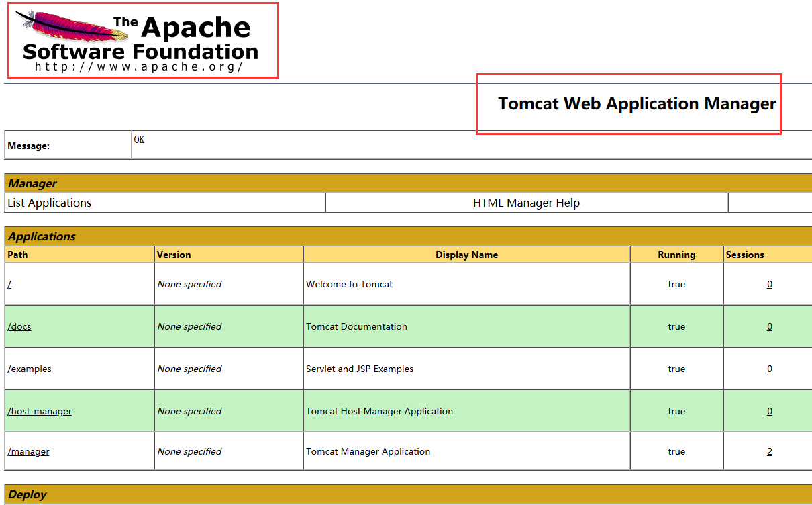
Task: Open the /examples application path
Action: tap(30, 369)
